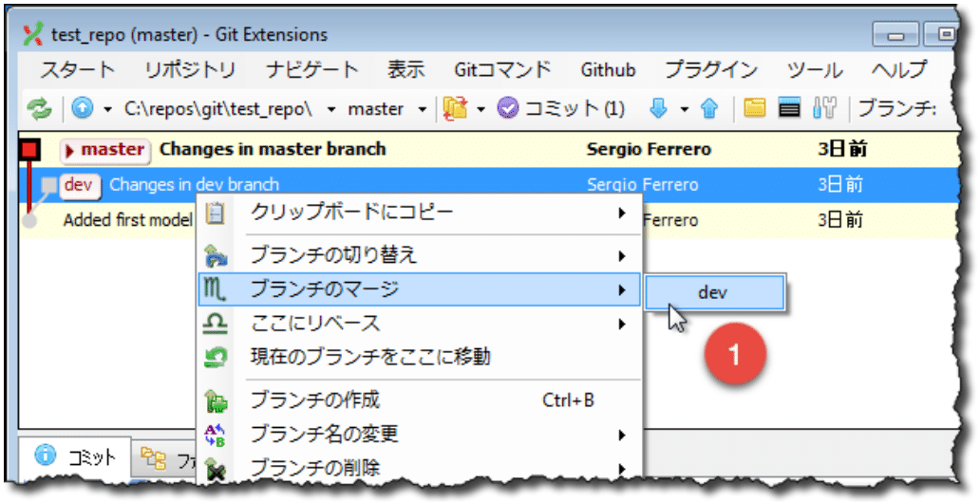Open the pull options dropdown arrow
The image size is (980, 502).
pyautogui.click(x=685, y=110)
